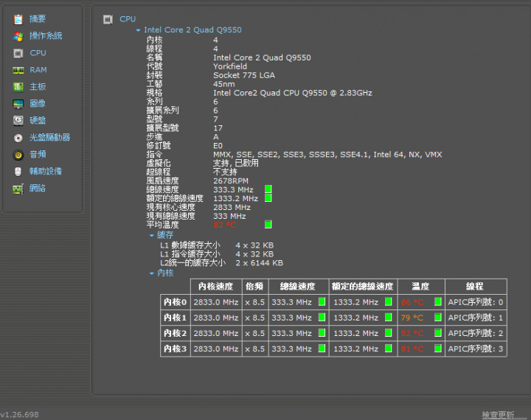The image size is (531, 420).
Task: Click the 圖像 monitor icon
Action: click(x=18, y=104)
